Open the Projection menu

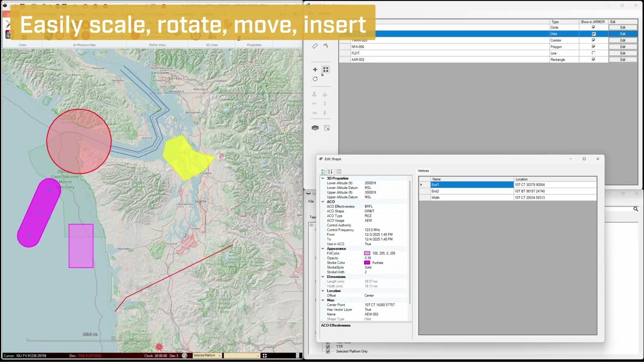coord(254,45)
